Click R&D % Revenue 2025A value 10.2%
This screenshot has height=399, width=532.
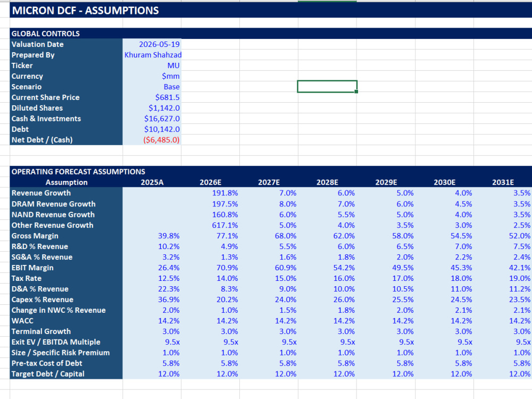(169, 246)
